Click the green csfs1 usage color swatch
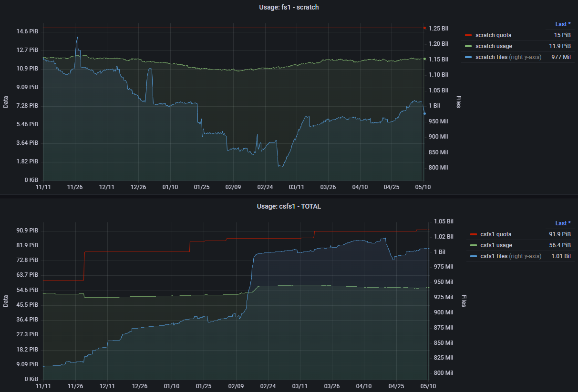This screenshot has width=578, height=392. 473,245
